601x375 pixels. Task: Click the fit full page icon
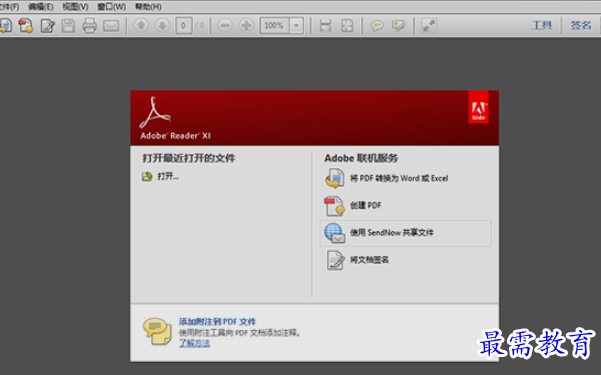coord(347,26)
